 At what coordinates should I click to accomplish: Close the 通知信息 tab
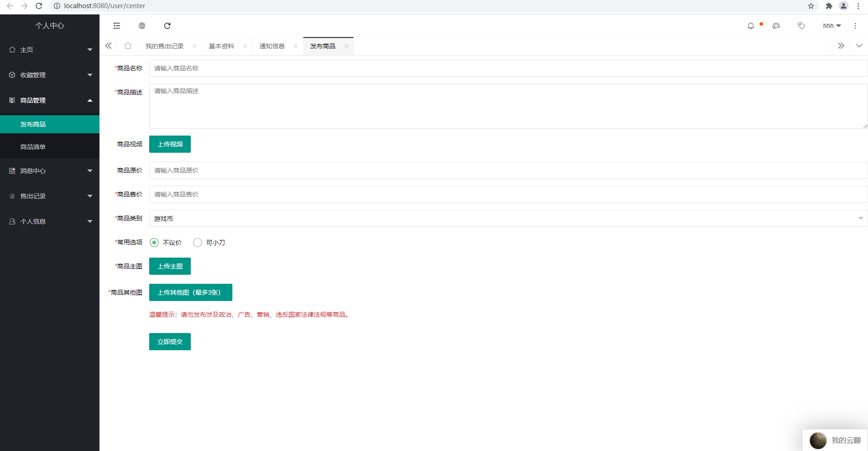[296, 46]
